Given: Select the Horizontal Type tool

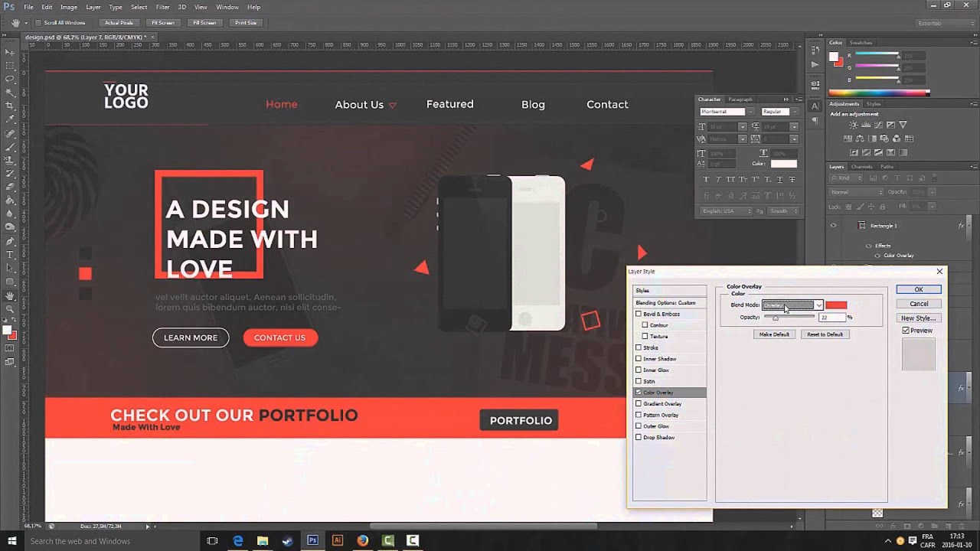Looking at the screenshot, I should tap(10, 254).
